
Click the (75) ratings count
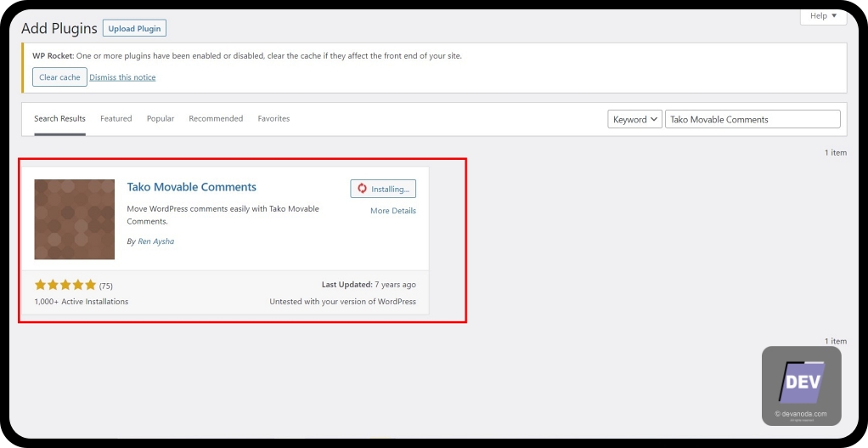(x=105, y=286)
